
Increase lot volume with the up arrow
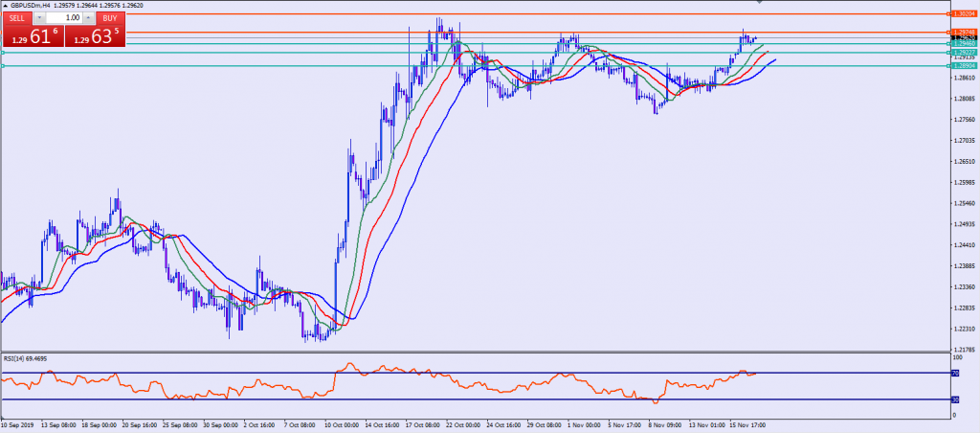pos(89,17)
